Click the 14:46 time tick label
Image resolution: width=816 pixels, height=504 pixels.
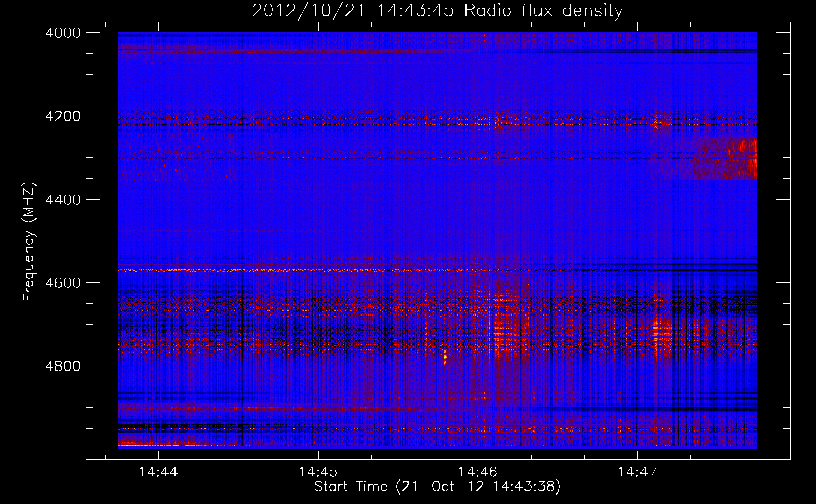[478, 472]
